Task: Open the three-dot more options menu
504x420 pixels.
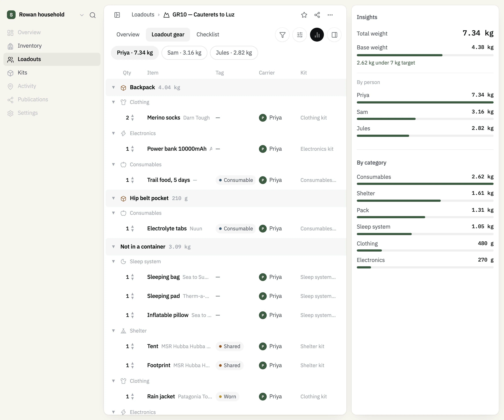Action: 330,15
